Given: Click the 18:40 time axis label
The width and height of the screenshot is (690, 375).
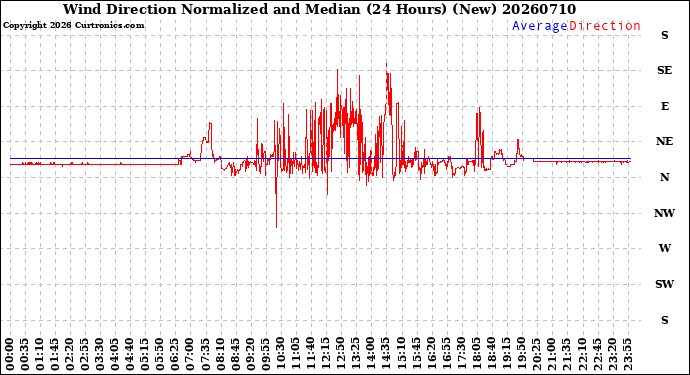Looking at the screenshot, I should [492, 355].
